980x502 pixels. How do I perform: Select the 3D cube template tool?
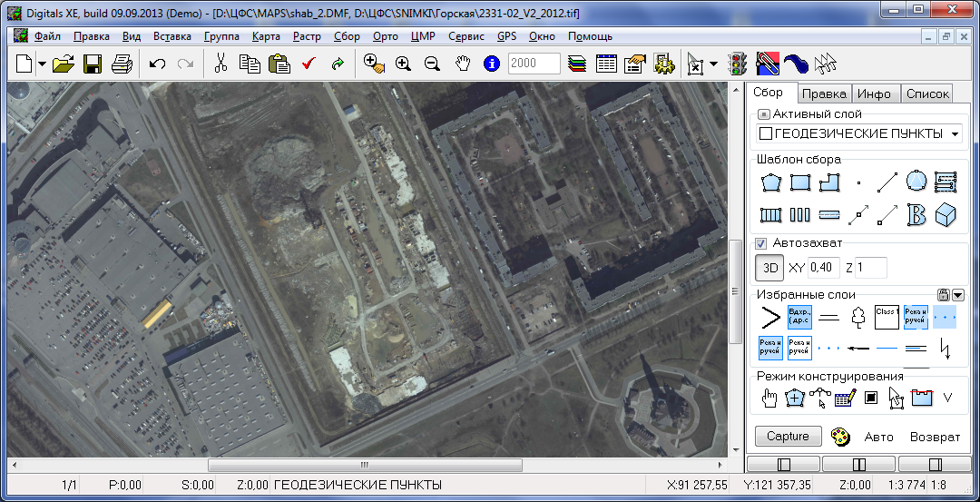[x=946, y=215]
